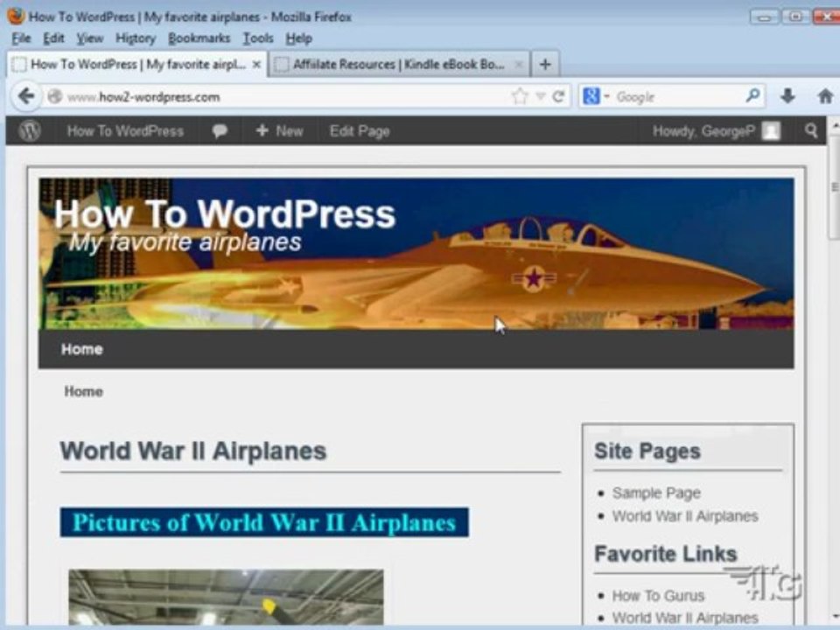Viewport: 840px width, 630px height.
Task: Click Edit Page in the admin bar
Action: tap(360, 131)
